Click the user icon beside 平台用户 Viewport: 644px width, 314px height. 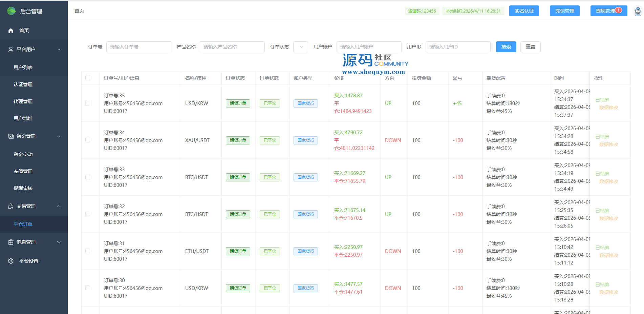tap(11, 50)
